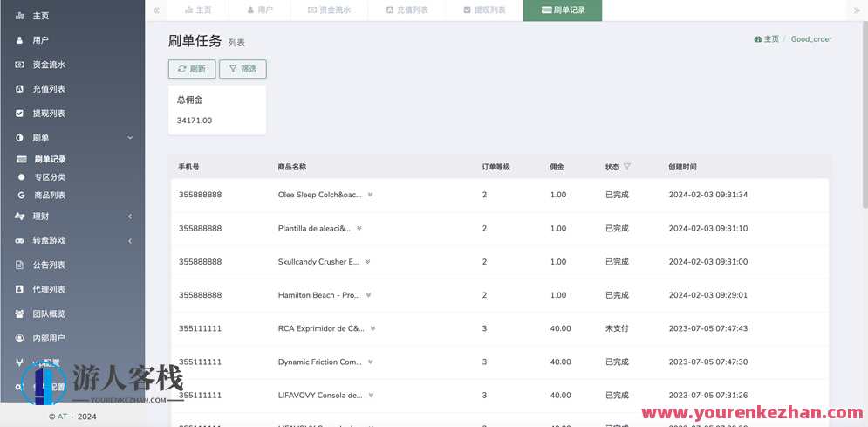Click the 刷单 half-circle icon in sidebar
This screenshot has width=868, height=427.
tap(20, 138)
